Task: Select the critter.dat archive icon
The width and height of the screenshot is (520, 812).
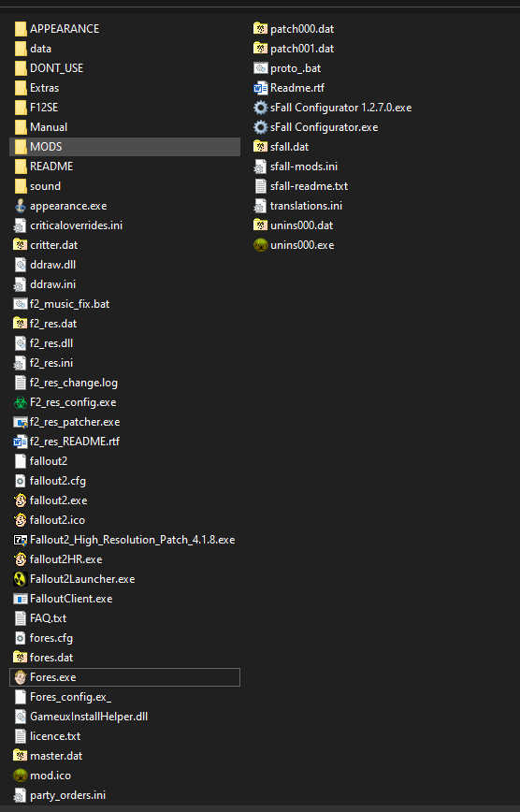Action: tap(21, 245)
